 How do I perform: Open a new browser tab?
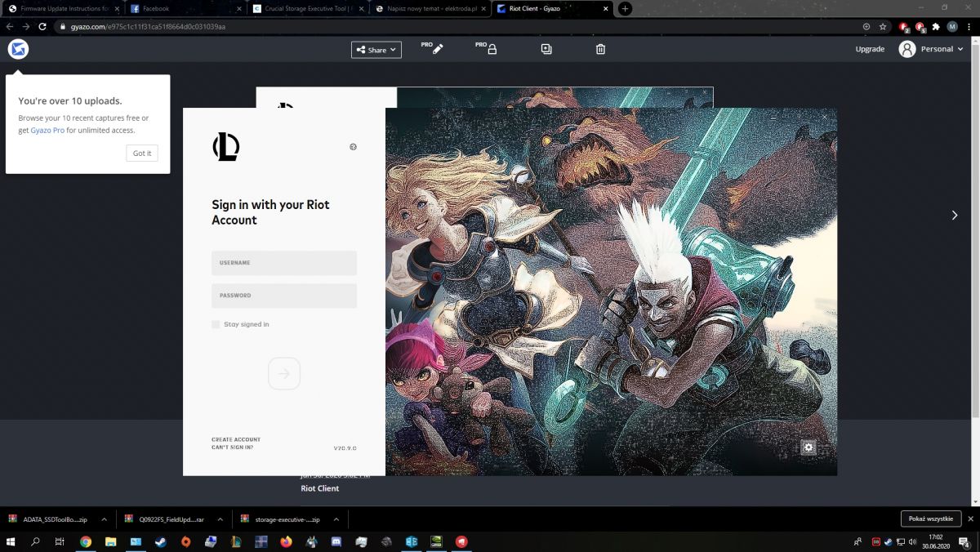point(625,8)
